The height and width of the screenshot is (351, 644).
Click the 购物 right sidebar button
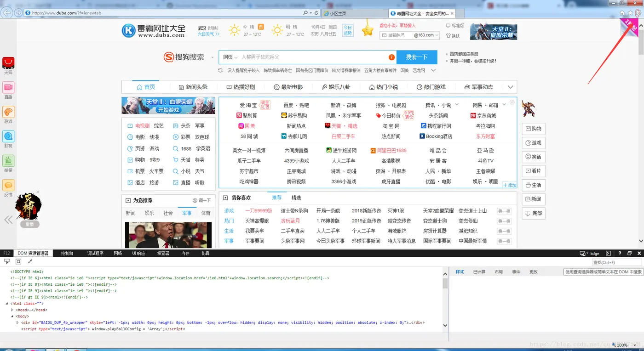click(533, 129)
